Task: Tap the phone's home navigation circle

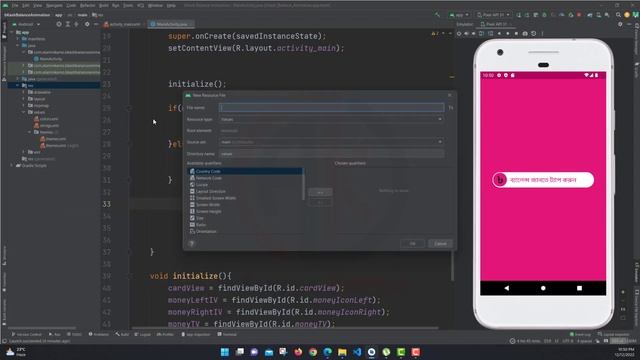Action: tap(543, 288)
